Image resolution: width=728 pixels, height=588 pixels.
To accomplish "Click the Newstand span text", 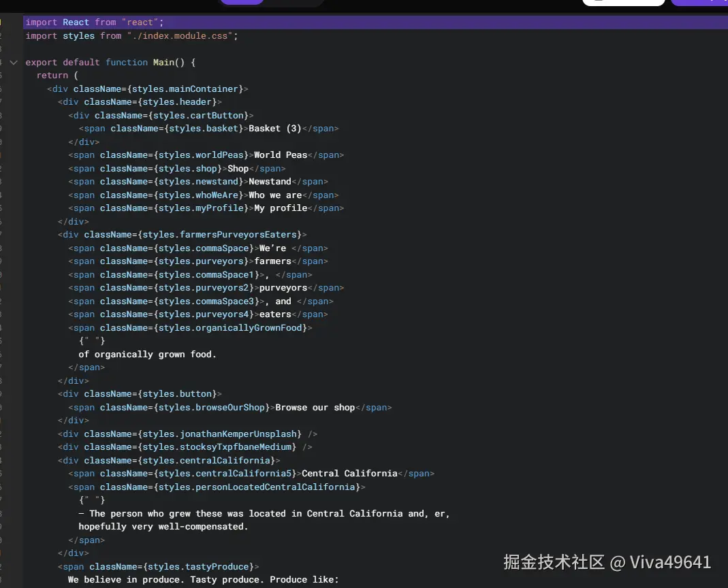I will click(270, 182).
